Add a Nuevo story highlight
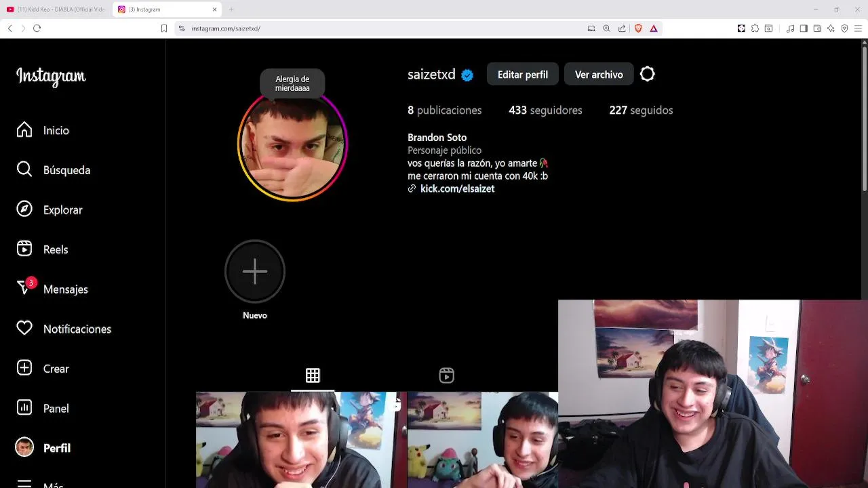This screenshot has width=868, height=488. coord(255,279)
